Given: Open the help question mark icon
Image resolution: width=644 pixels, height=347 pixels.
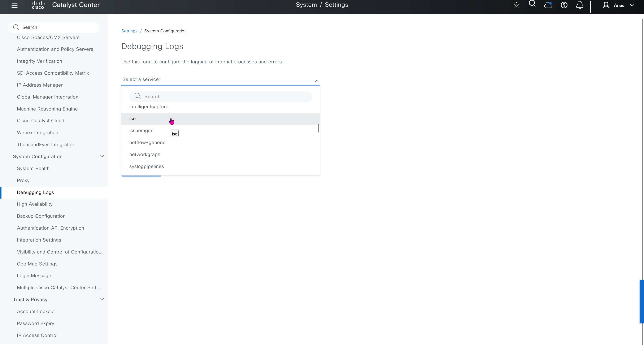Looking at the screenshot, I should tap(564, 5).
